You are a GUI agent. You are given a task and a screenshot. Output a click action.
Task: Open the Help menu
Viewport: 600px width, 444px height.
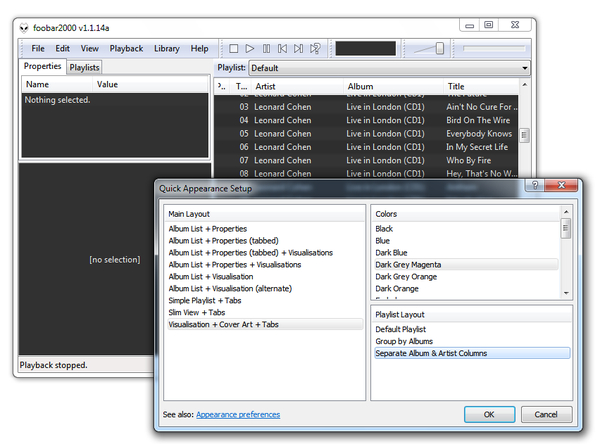[199, 49]
